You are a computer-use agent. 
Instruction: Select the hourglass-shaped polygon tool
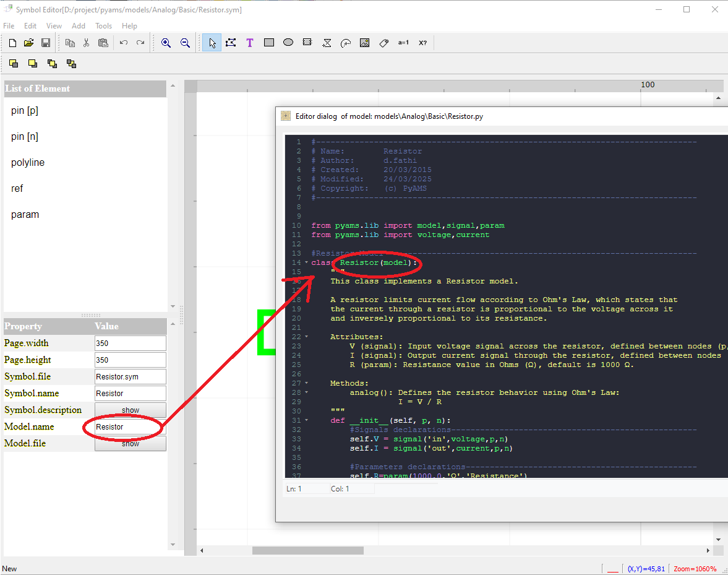coord(327,43)
